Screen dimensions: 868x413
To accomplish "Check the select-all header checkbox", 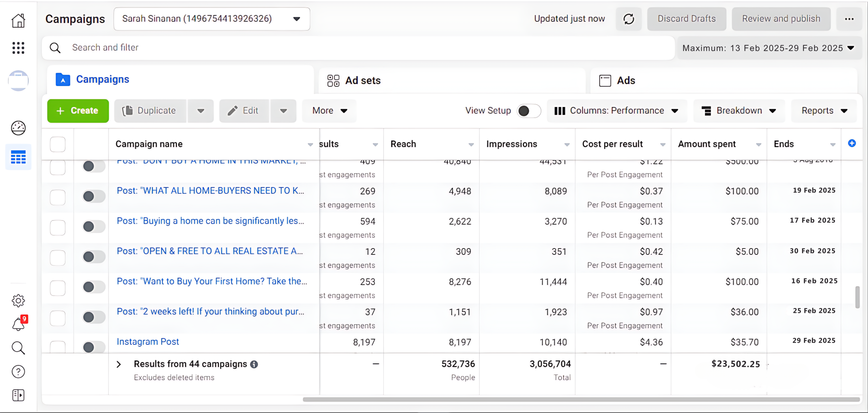I will (58, 144).
